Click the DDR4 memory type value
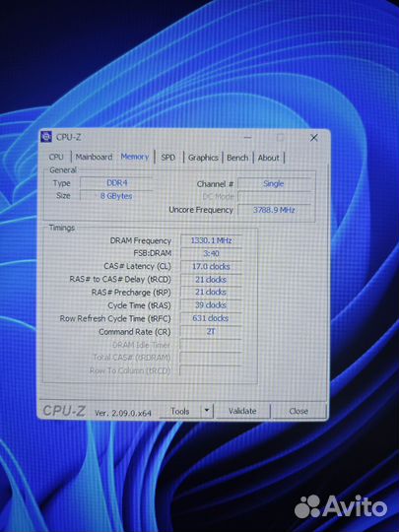This screenshot has width=399, height=532. click(x=116, y=183)
